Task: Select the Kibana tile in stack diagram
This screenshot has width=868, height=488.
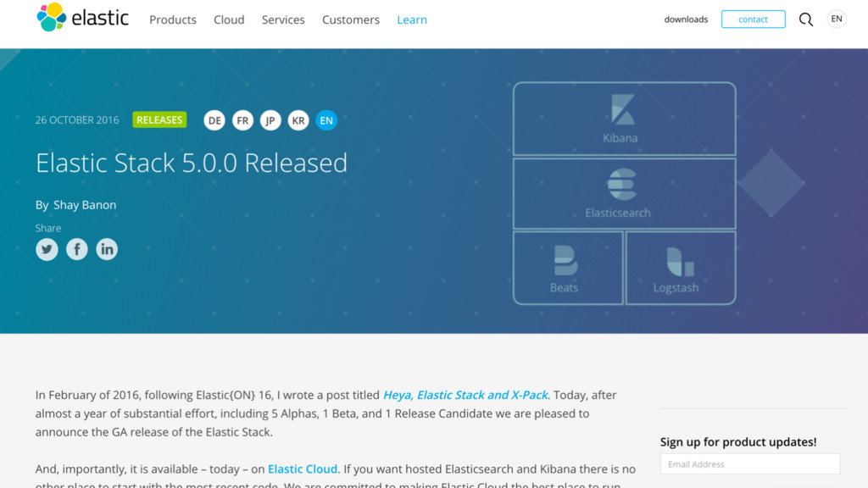Action: [625, 119]
